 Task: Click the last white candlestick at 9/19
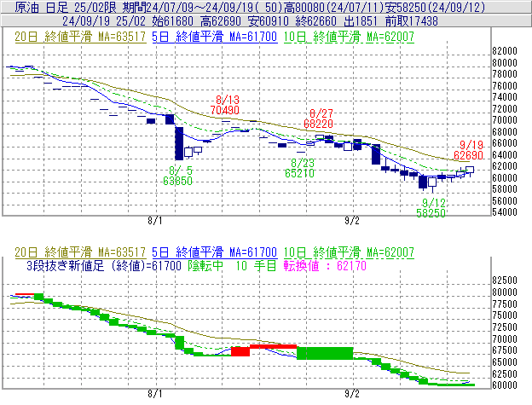coord(470,171)
